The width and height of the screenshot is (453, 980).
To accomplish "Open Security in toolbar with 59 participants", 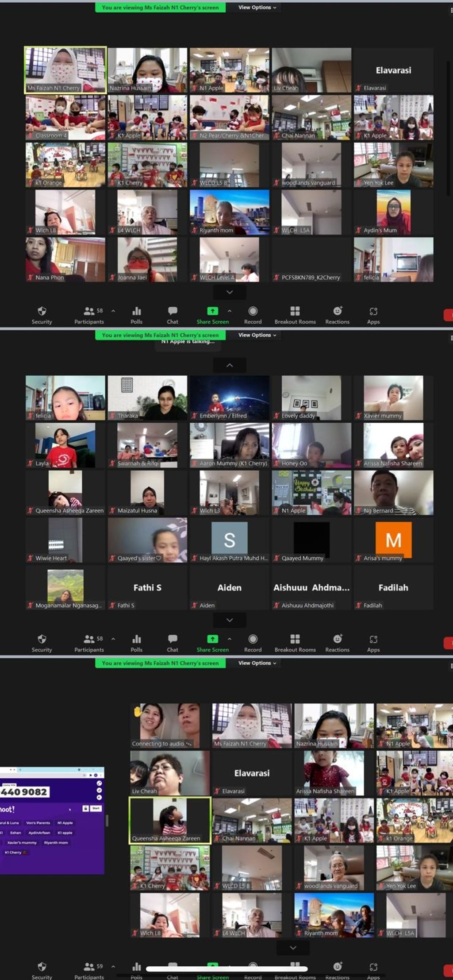I will click(42, 970).
